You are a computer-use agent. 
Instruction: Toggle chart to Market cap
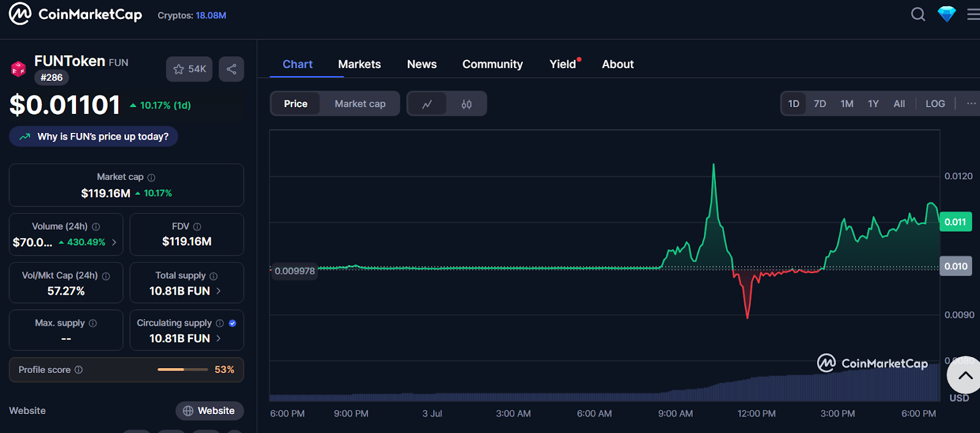(360, 104)
